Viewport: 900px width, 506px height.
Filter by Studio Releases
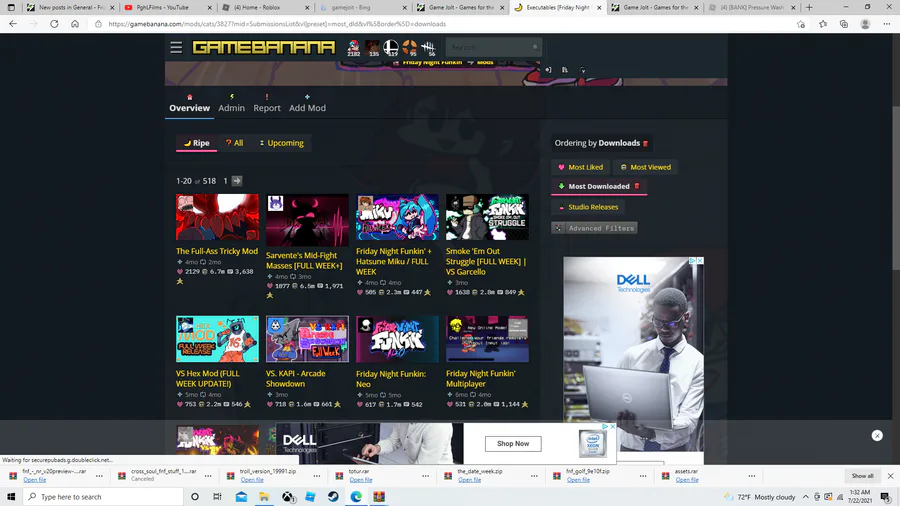(588, 207)
